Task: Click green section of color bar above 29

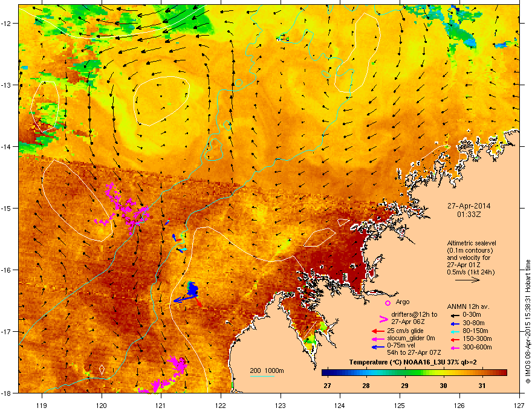Action: (405, 373)
